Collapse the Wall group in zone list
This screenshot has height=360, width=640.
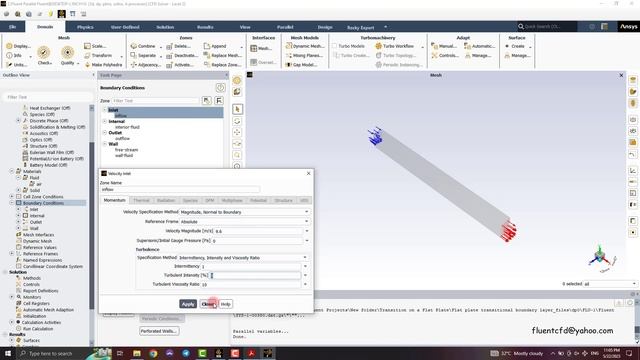click(104, 144)
